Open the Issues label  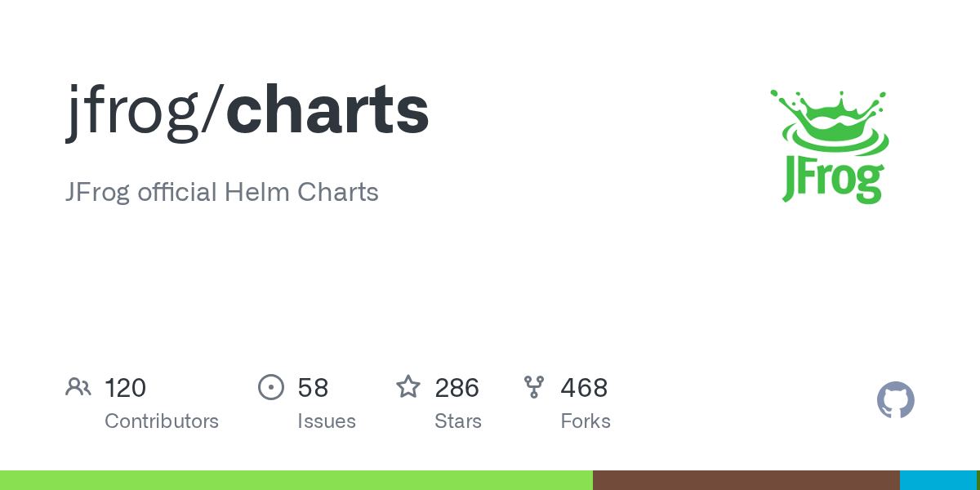[x=327, y=421]
